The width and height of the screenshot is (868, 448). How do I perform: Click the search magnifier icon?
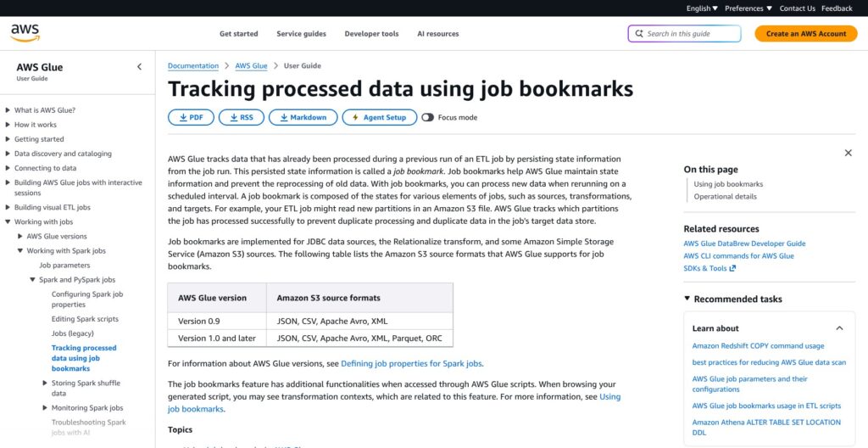pyautogui.click(x=639, y=34)
